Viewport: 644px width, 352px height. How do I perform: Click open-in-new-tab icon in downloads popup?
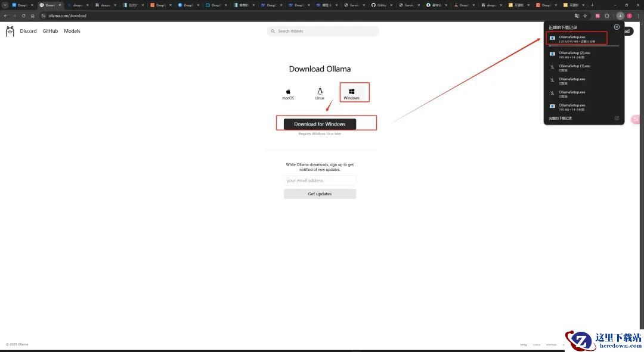point(617,118)
